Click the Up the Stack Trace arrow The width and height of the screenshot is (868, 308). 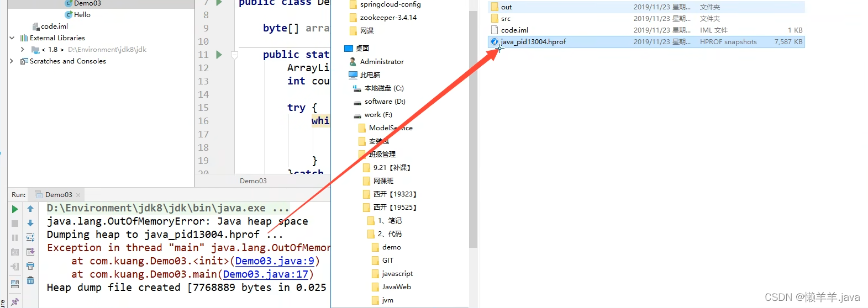pyautogui.click(x=30, y=209)
